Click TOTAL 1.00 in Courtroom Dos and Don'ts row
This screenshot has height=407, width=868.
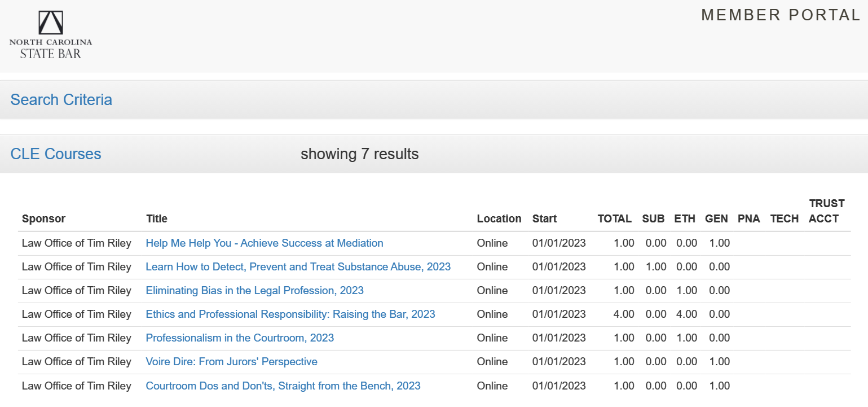click(x=624, y=386)
